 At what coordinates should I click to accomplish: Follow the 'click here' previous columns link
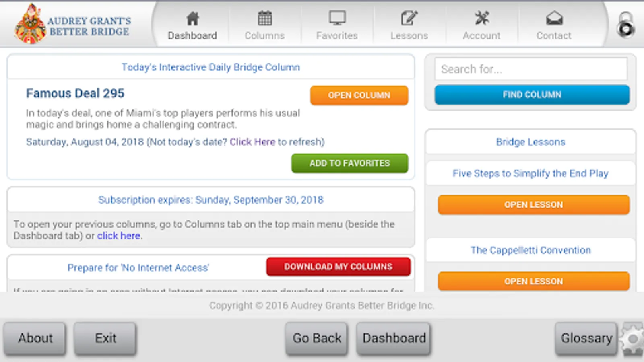coord(119,236)
